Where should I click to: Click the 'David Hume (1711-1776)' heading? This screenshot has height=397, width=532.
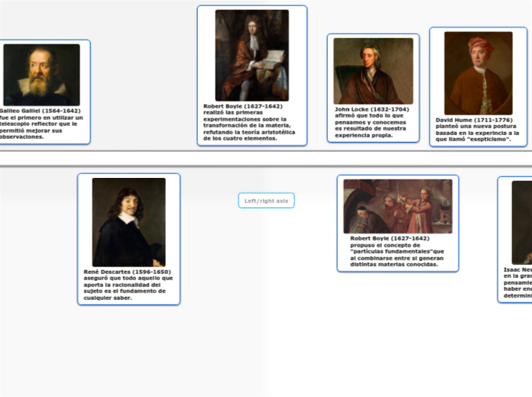pyautogui.click(x=474, y=120)
